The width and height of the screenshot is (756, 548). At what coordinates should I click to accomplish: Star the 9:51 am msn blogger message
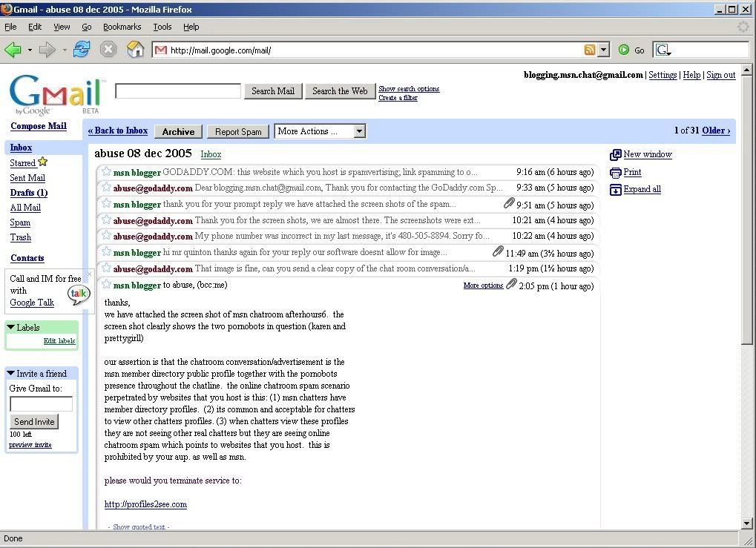pyautogui.click(x=106, y=203)
